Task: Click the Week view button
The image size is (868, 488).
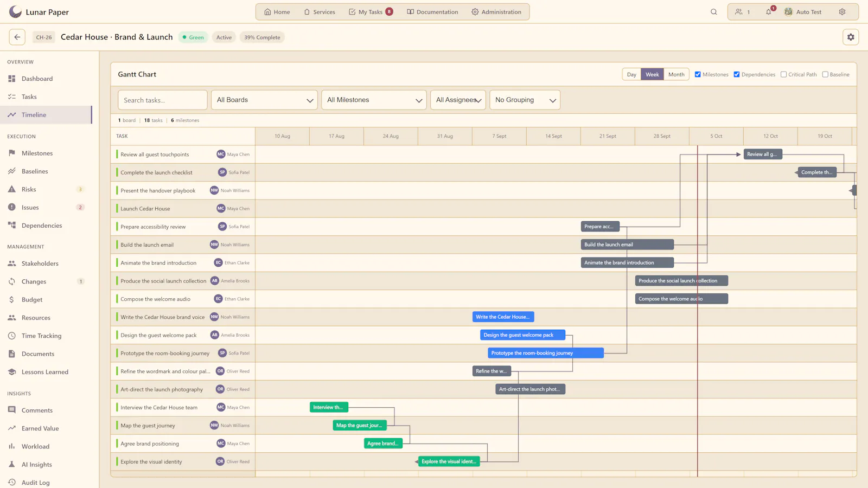Action: 652,74
